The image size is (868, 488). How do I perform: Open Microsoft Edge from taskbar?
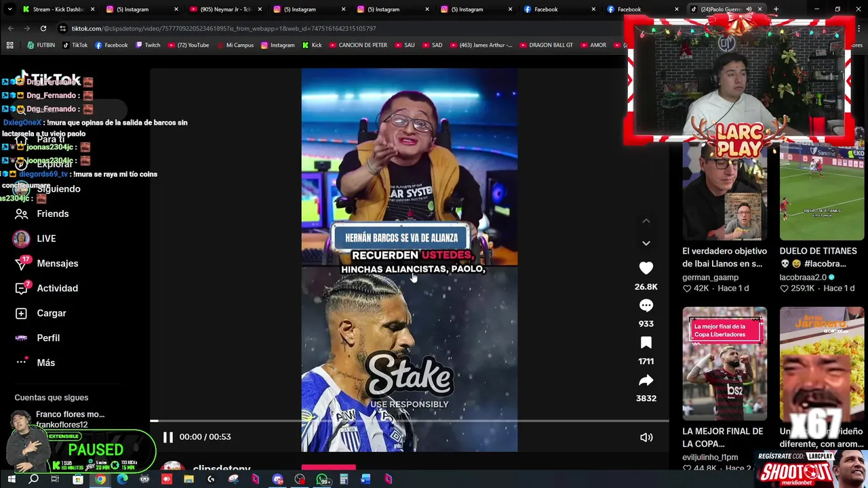click(122, 479)
